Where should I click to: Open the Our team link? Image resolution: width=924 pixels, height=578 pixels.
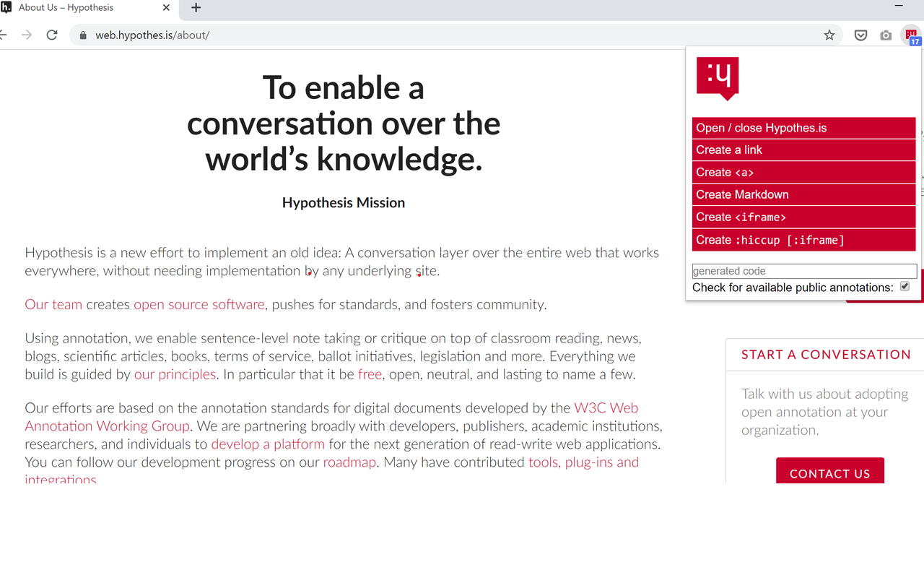[x=53, y=304]
